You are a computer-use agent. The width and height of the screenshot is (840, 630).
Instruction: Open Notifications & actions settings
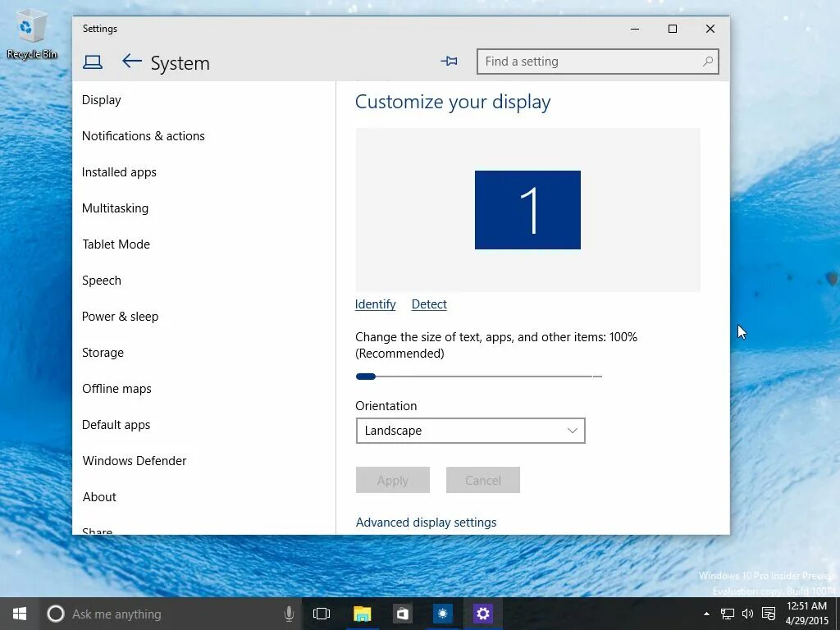143,136
